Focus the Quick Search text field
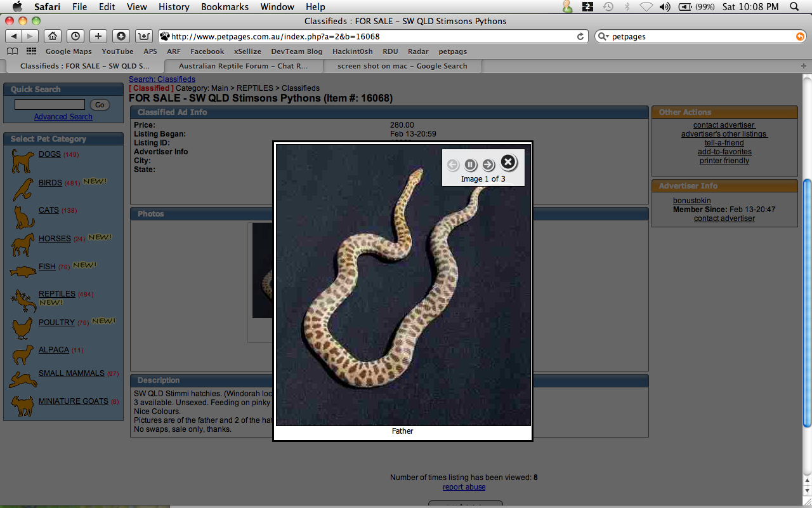The width and height of the screenshot is (812, 508). pyautogui.click(x=49, y=105)
